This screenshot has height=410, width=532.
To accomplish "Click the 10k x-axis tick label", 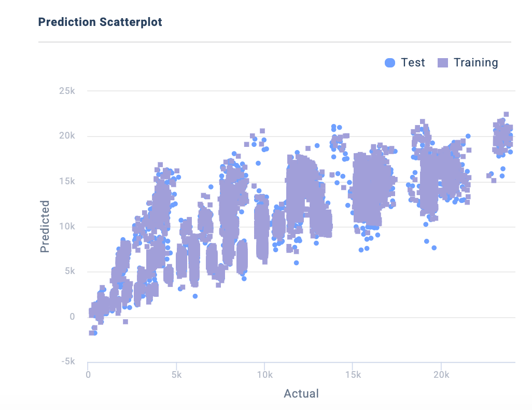I will click(264, 375).
